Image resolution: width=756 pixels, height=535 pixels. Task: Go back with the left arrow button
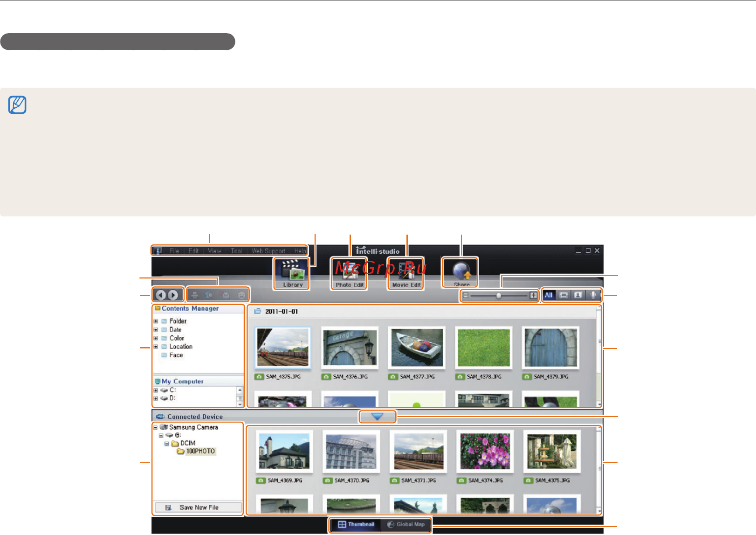pos(161,295)
